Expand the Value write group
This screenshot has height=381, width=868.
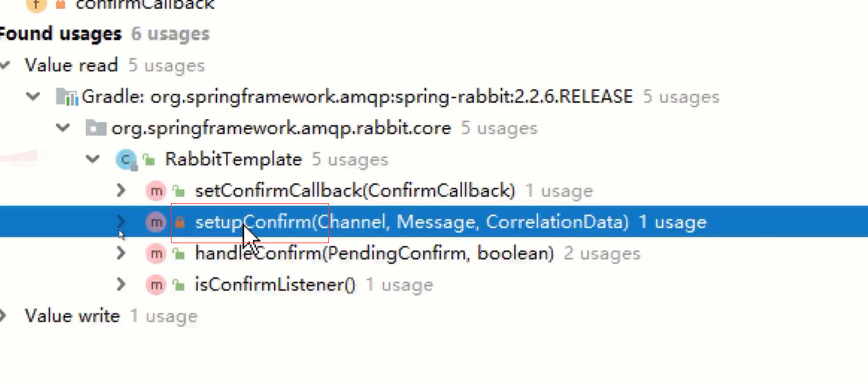click(x=4, y=316)
